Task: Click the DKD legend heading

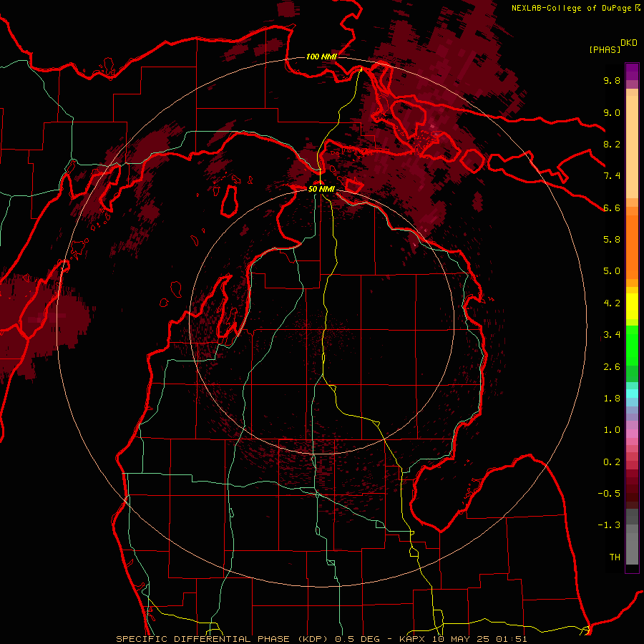Action: pos(629,43)
